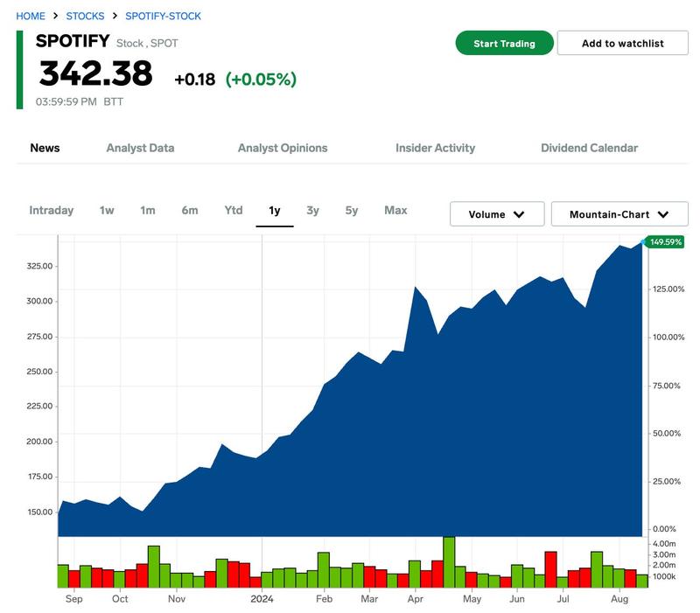The image size is (700, 613).
Task: Open the STOCKS breadcrumb link
Action: (85, 16)
